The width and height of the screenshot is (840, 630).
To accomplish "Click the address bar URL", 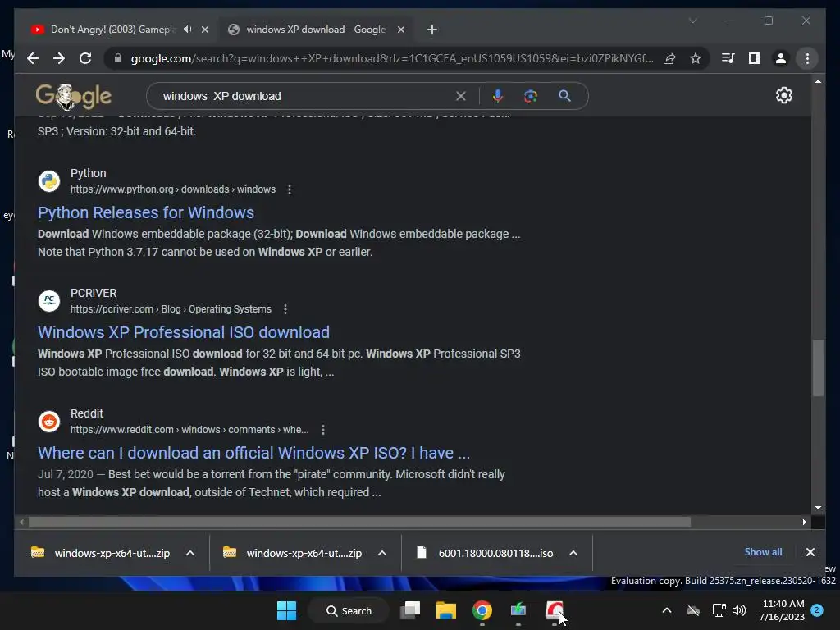I will pos(391,58).
